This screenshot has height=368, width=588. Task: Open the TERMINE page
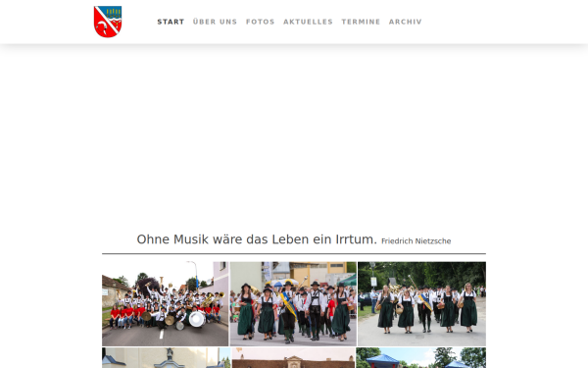pyautogui.click(x=361, y=22)
